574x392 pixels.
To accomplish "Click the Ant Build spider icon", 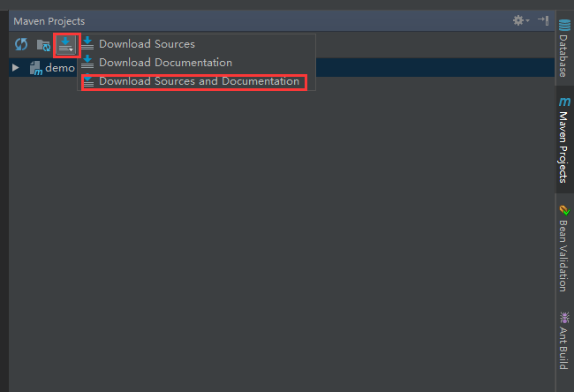I will pos(563,318).
